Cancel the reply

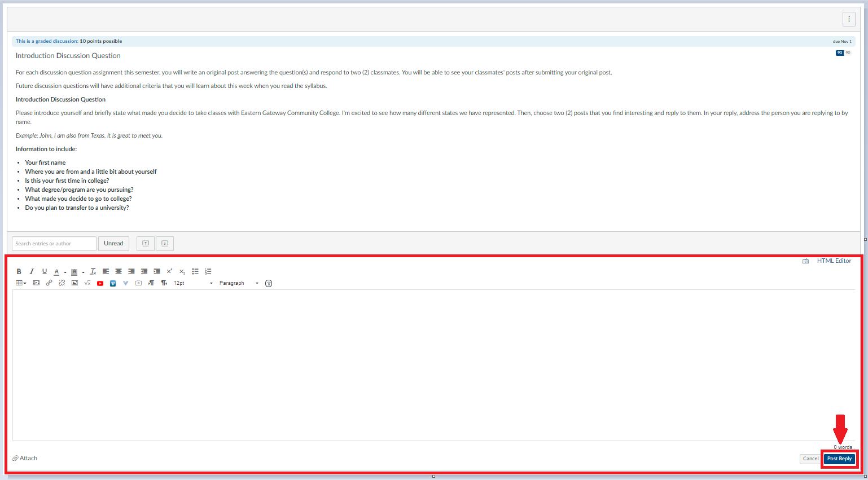(810, 459)
